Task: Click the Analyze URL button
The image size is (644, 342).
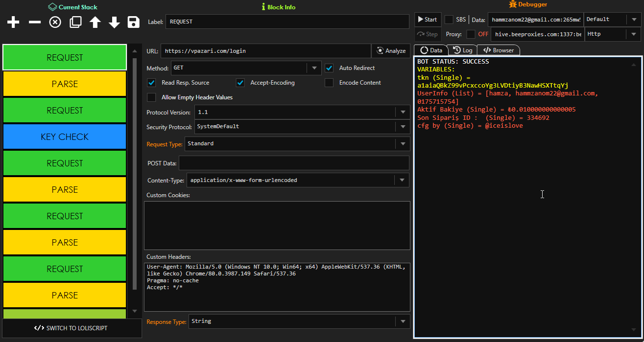Action: (x=391, y=51)
